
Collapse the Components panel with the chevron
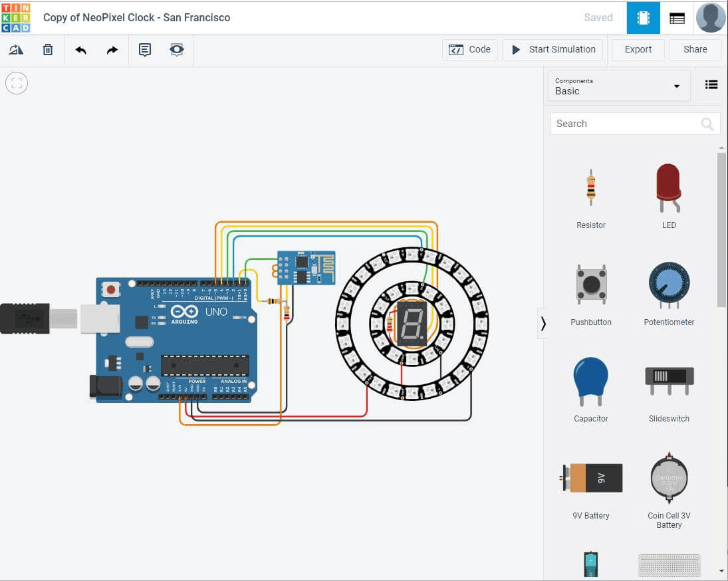(543, 323)
